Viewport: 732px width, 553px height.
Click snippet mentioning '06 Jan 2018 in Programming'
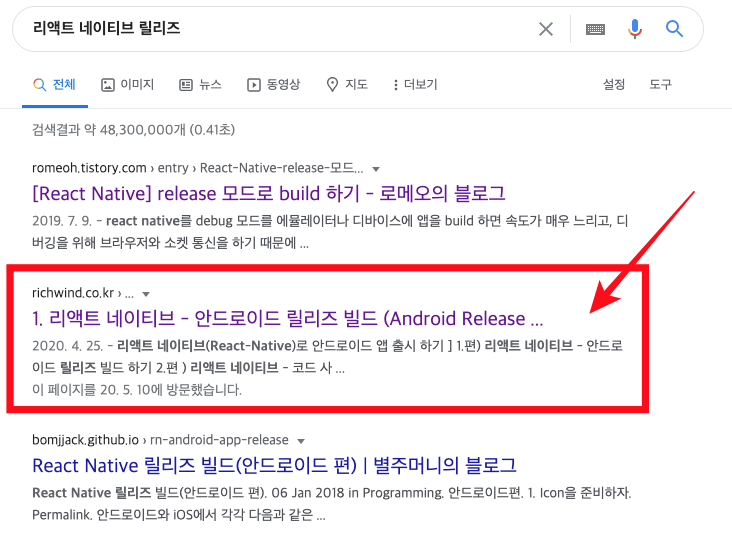pyautogui.click(x=331, y=504)
